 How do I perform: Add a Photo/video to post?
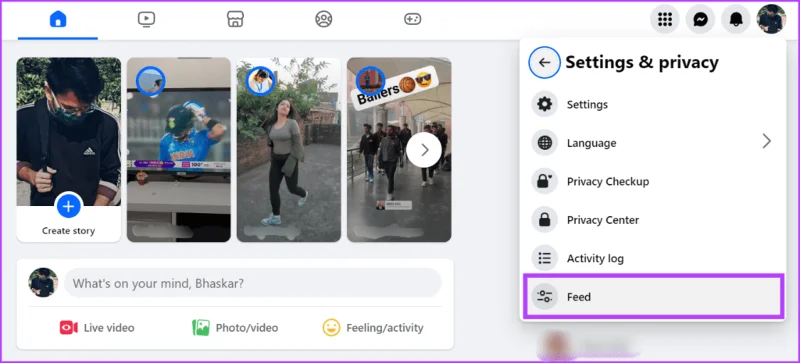[235, 327]
